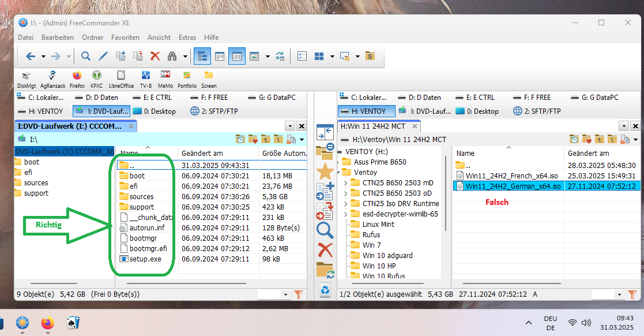Open right panel filter dropdown in status bar
The height and width of the screenshot is (336, 644).
point(619,294)
